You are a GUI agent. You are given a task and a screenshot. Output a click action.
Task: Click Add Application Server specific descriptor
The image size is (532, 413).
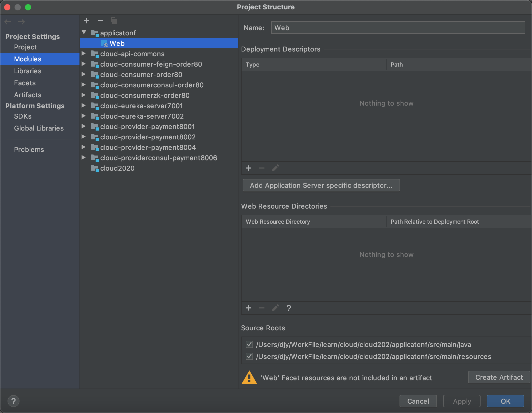click(321, 185)
